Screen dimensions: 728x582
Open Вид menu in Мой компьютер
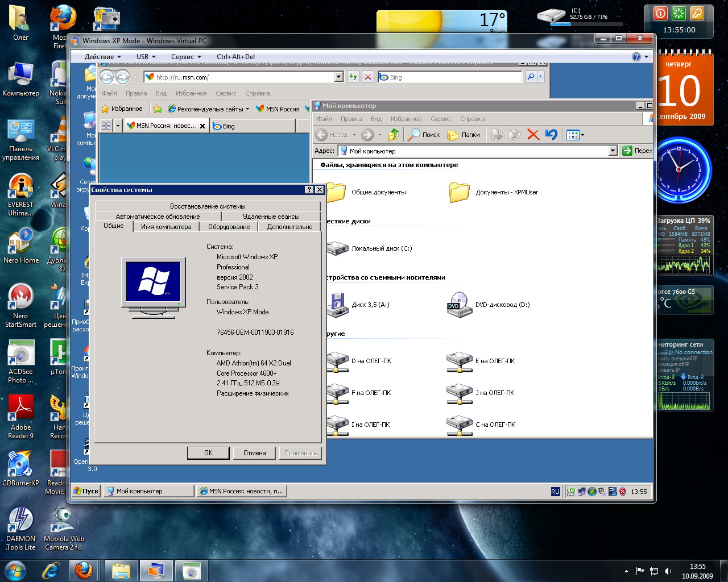[x=376, y=119]
